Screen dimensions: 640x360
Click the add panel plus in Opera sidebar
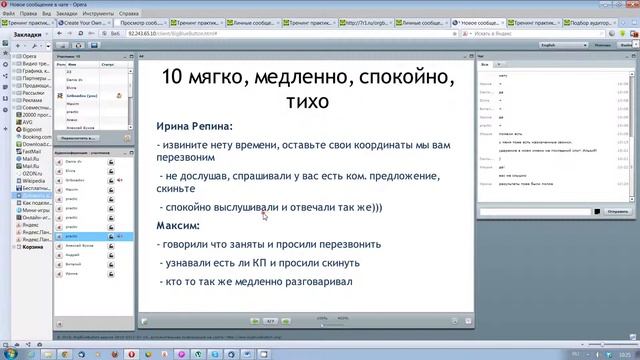point(5,129)
